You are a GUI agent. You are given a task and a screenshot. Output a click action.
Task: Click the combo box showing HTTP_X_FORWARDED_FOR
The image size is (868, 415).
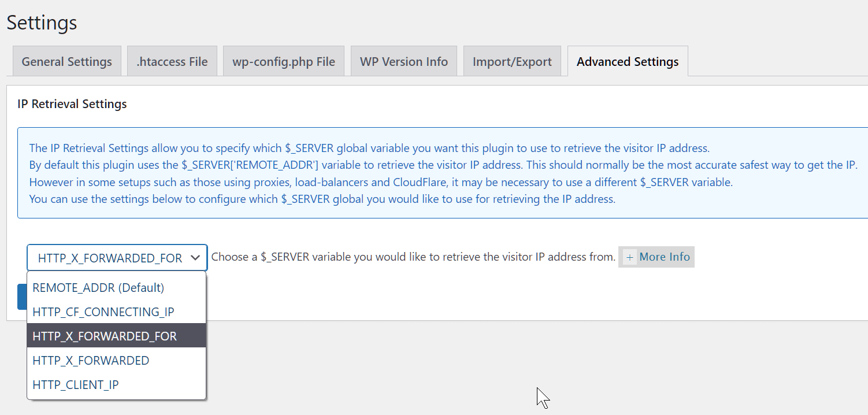117,257
